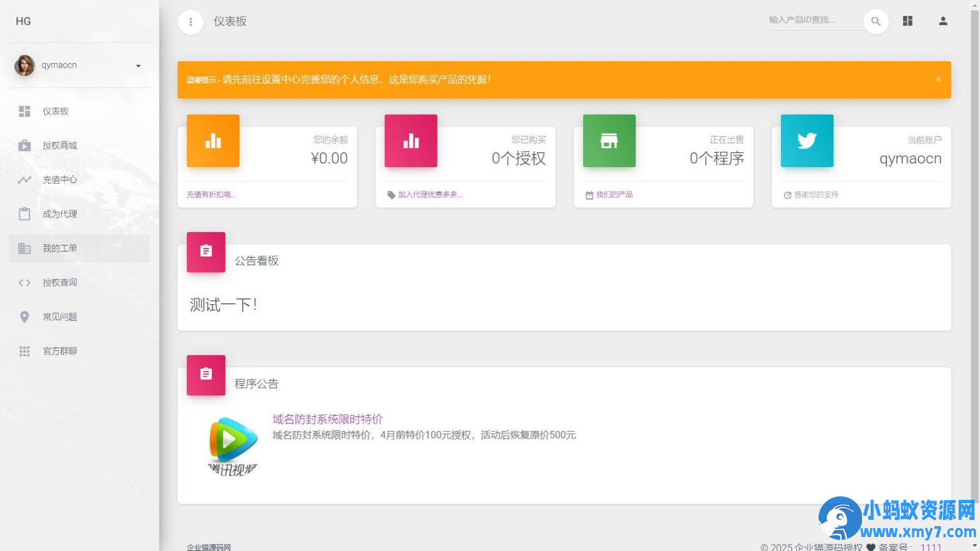Click the 充值有折扣哦 link
The image size is (980, 551).
click(211, 195)
